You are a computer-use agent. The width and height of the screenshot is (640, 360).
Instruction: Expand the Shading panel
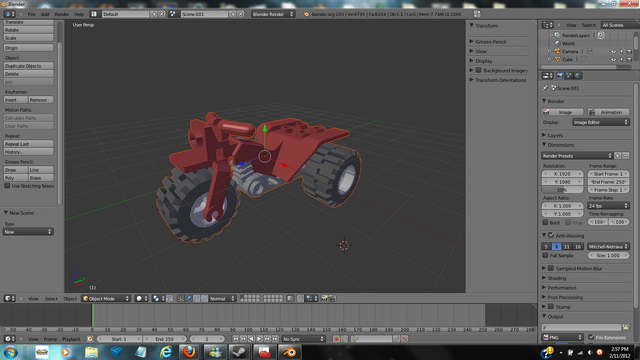pyautogui.click(x=557, y=278)
